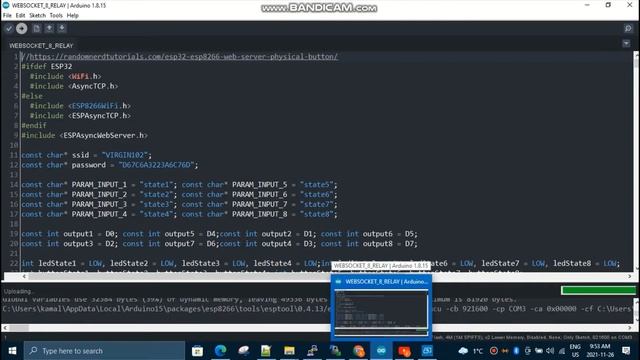Click the Windows Start button
This screenshot has height=360, width=640.
click(12, 351)
